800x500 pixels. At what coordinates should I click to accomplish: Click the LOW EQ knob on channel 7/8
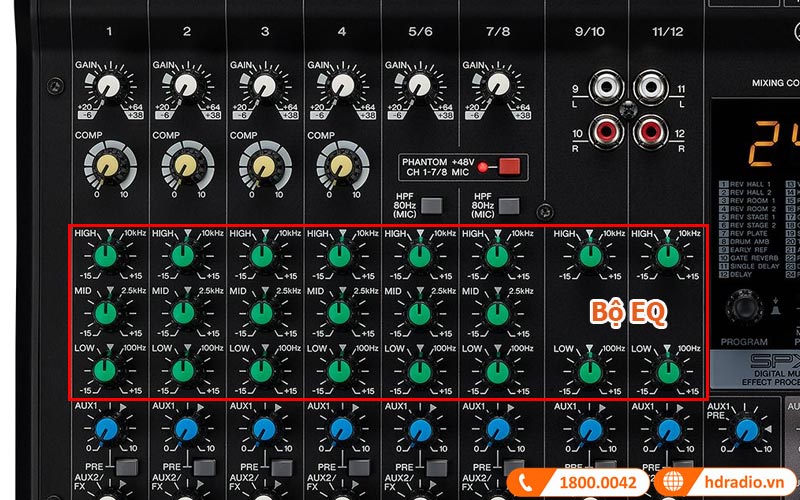[497, 371]
